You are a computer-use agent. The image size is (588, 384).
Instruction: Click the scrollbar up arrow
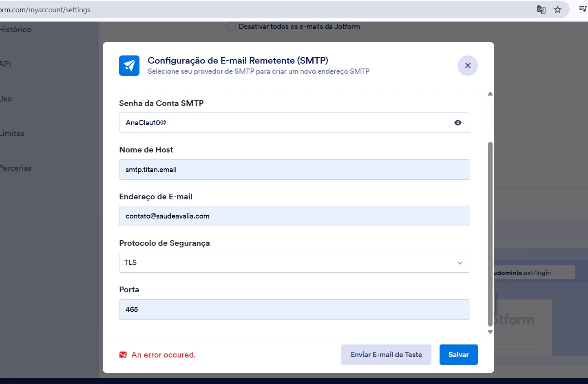coord(490,94)
